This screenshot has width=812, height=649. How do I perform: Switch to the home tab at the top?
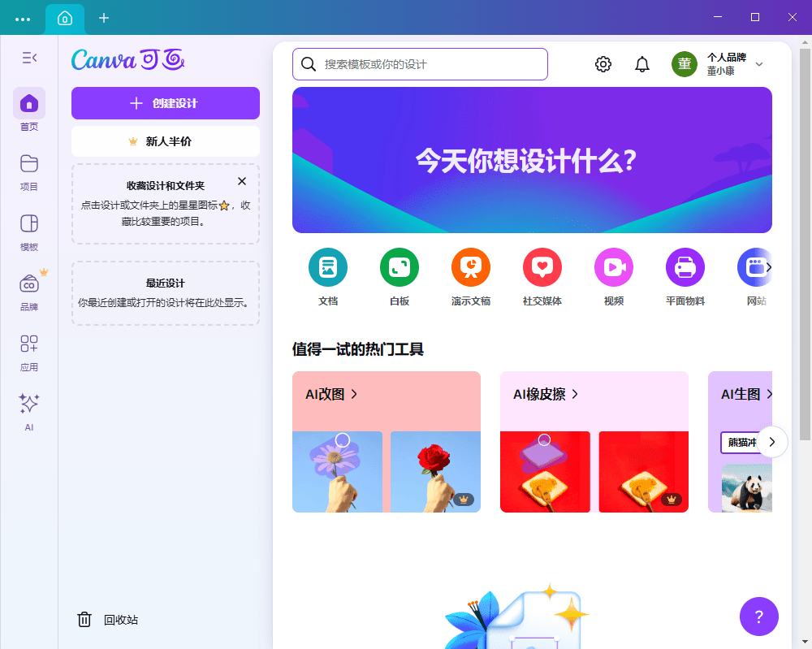(65, 17)
